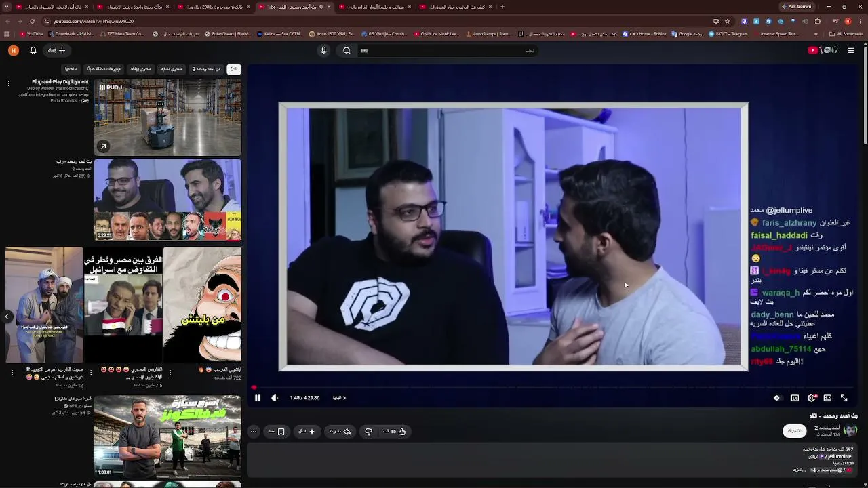
Task: Open the channel avatar next to Subscribe
Action: (x=850, y=430)
